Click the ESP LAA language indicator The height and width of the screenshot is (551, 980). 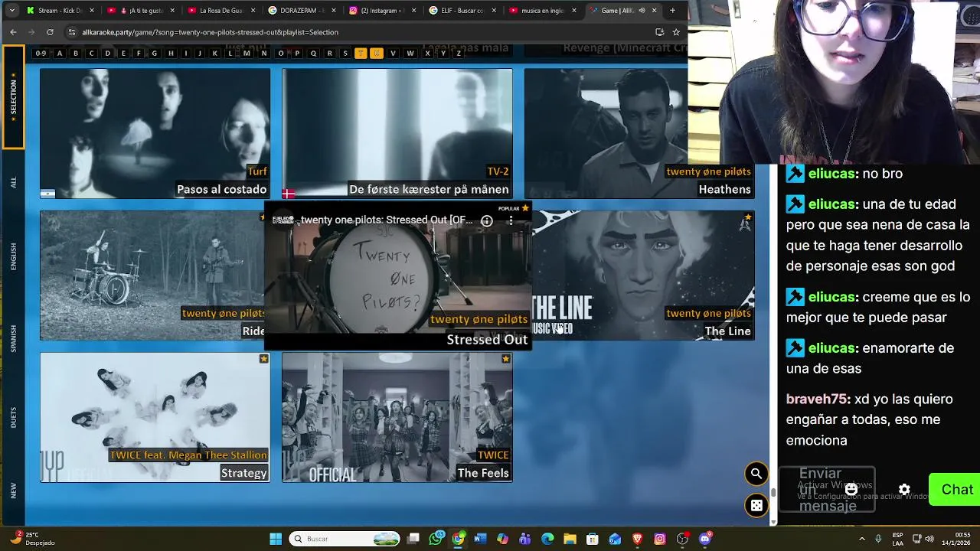pos(897,539)
